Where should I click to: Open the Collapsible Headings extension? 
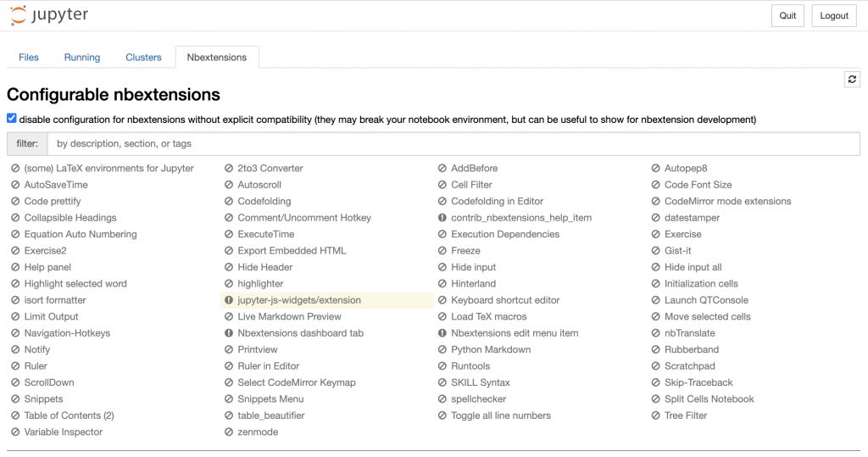(70, 218)
